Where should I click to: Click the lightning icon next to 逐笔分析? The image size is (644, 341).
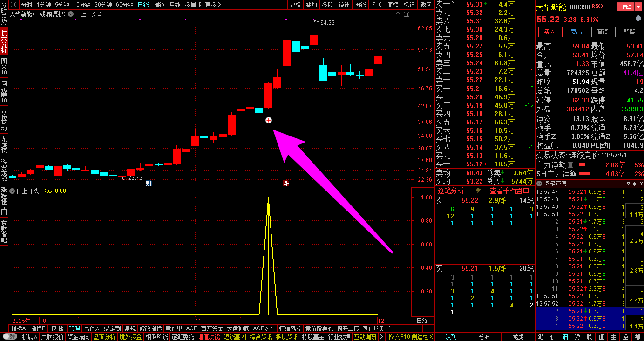click(478, 191)
